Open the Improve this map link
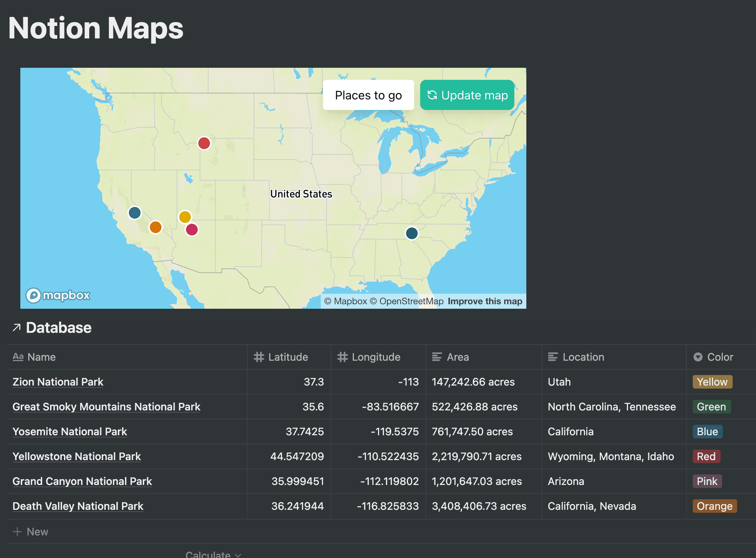This screenshot has height=558, width=756. (x=485, y=301)
